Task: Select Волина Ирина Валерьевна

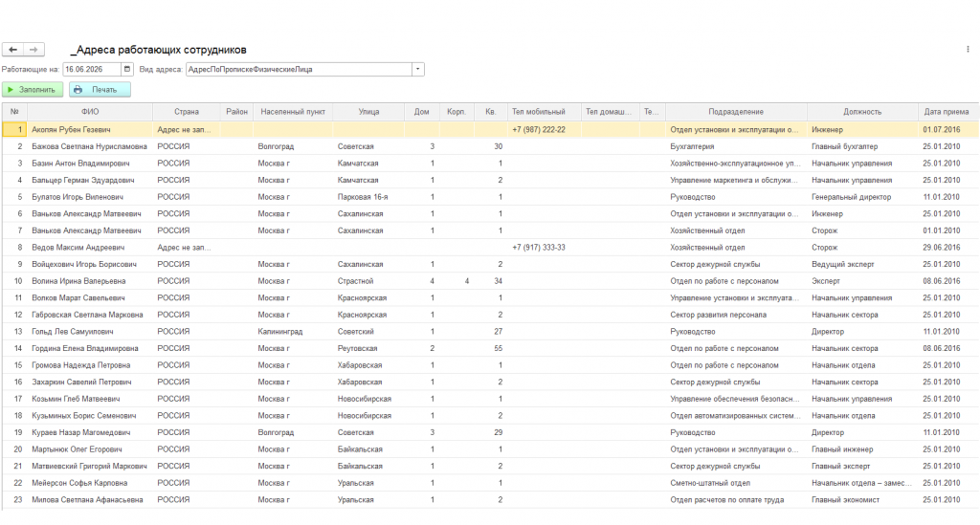Action: click(x=491, y=281)
